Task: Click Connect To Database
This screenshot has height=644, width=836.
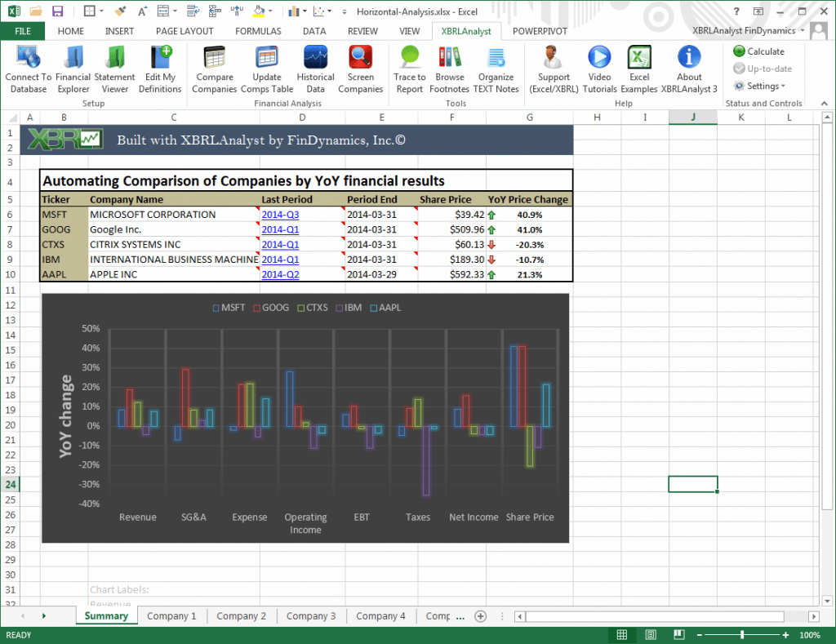Action: (x=29, y=69)
